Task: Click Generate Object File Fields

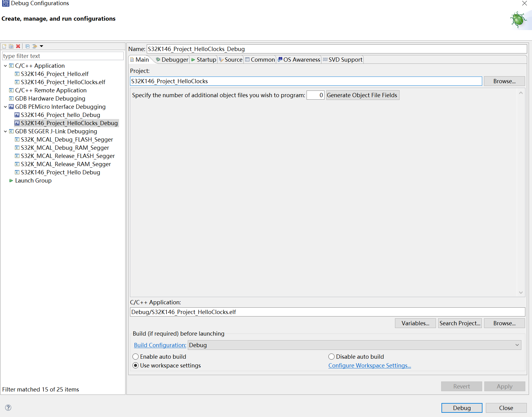Action: pos(362,95)
